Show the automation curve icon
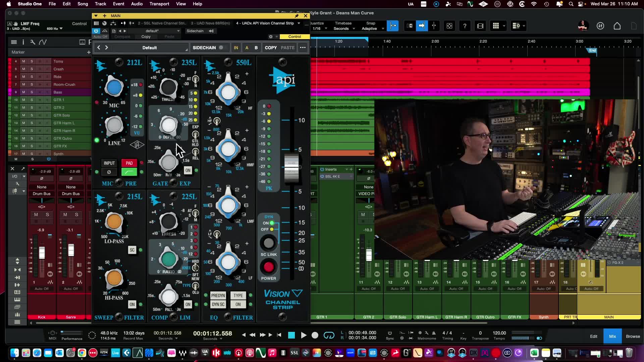 tap(43, 42)
